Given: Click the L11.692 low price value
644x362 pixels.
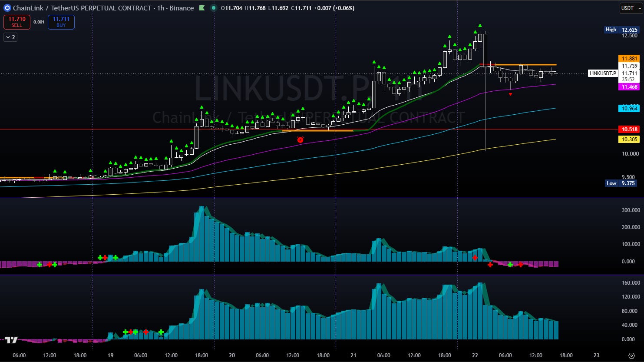Looking at the screenshot, I should (x=279, y=8).
